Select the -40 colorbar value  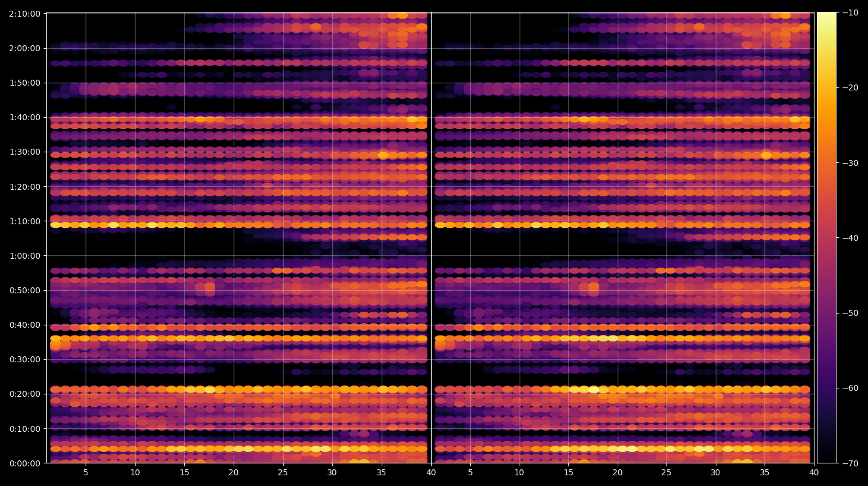850,238
